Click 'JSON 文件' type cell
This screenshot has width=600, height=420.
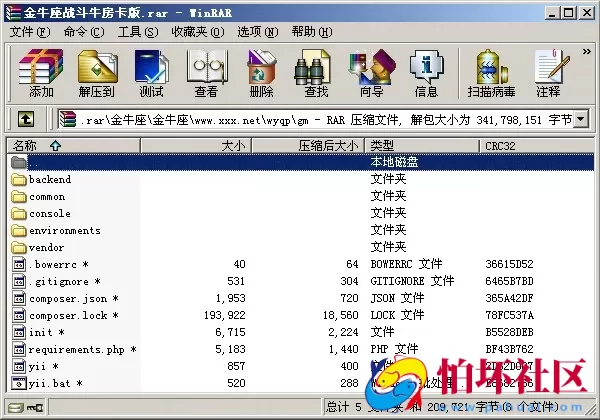pyautogui.click(x=397, y=298)
